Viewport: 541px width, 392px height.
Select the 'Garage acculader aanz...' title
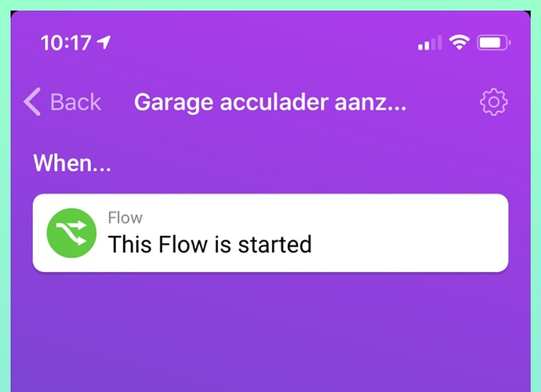(270, 103)
